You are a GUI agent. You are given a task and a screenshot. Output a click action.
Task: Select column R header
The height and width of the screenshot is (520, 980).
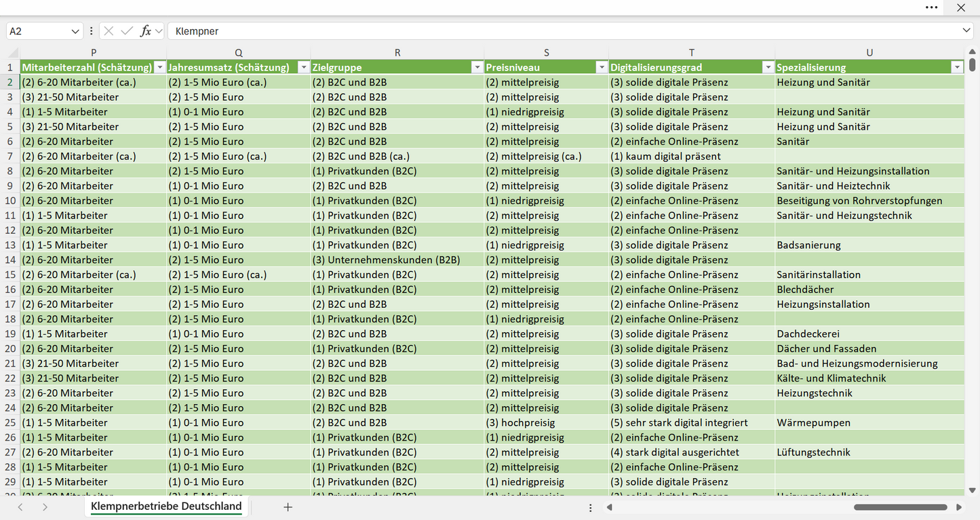pyautogui.click(x=397, y=52)
